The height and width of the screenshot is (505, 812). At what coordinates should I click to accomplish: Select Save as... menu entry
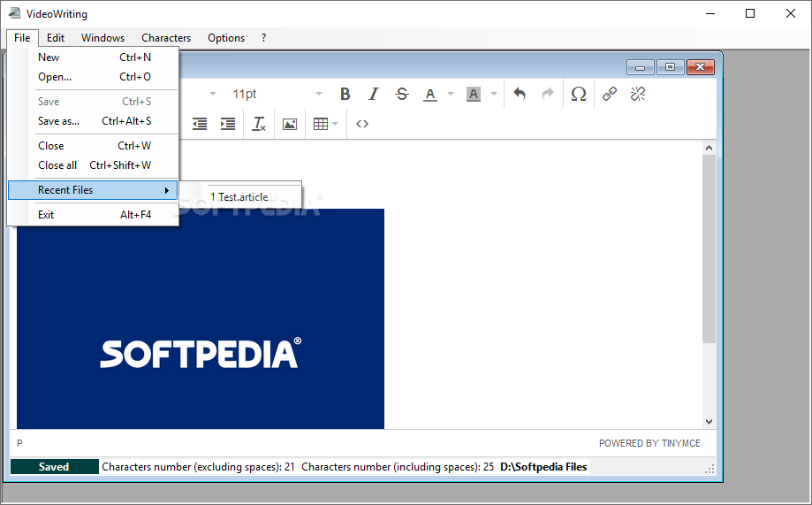[93, 121]
